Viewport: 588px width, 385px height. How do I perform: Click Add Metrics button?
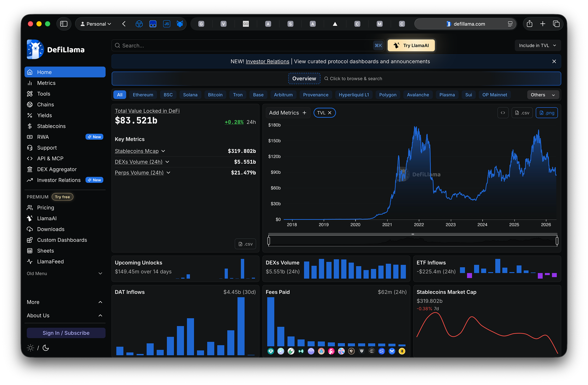[288, 113]
